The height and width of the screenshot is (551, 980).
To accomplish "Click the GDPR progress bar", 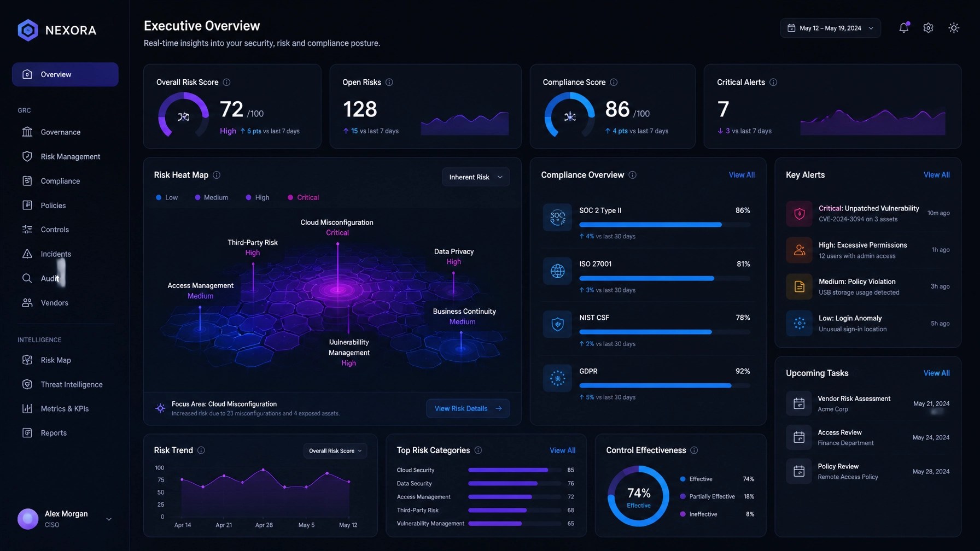I will pyautogui.click(x=664, y=385).
